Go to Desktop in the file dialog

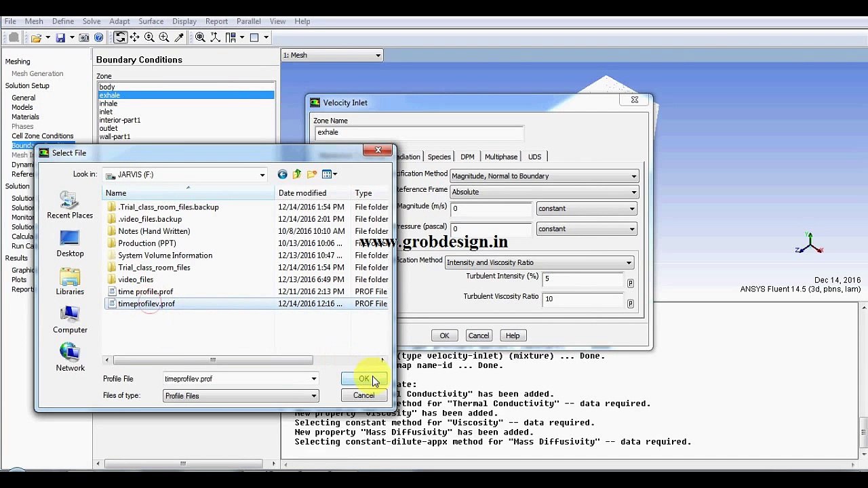pos(70,243)
